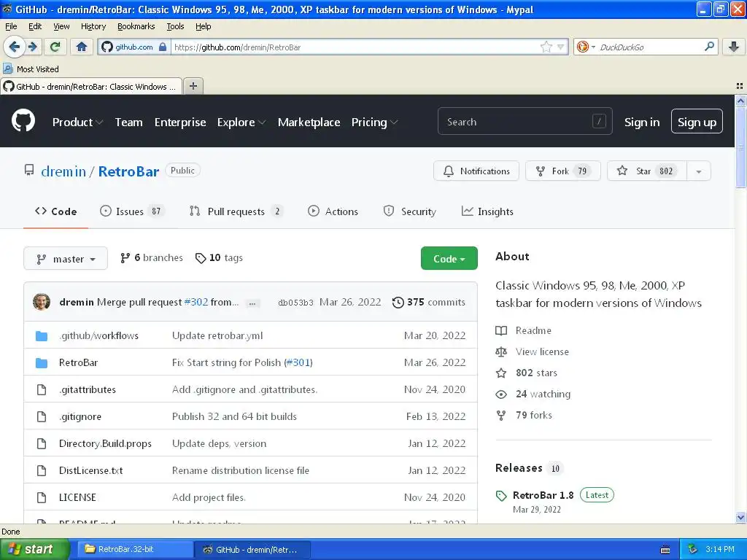The height and width of the screenshot is (560, 747).
Task: Open the .github/workflows folder
Action: 98,335
